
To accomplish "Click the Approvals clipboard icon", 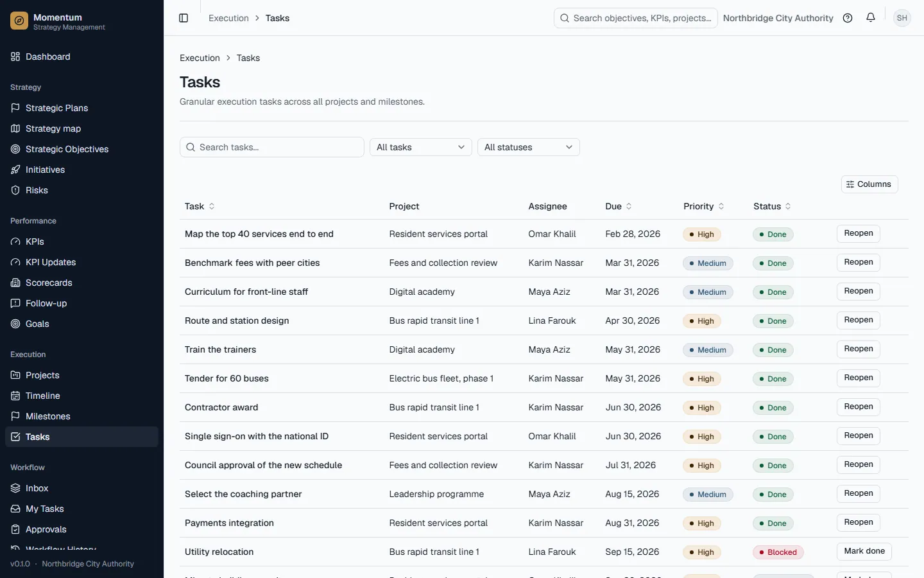I will pos(15,529).
